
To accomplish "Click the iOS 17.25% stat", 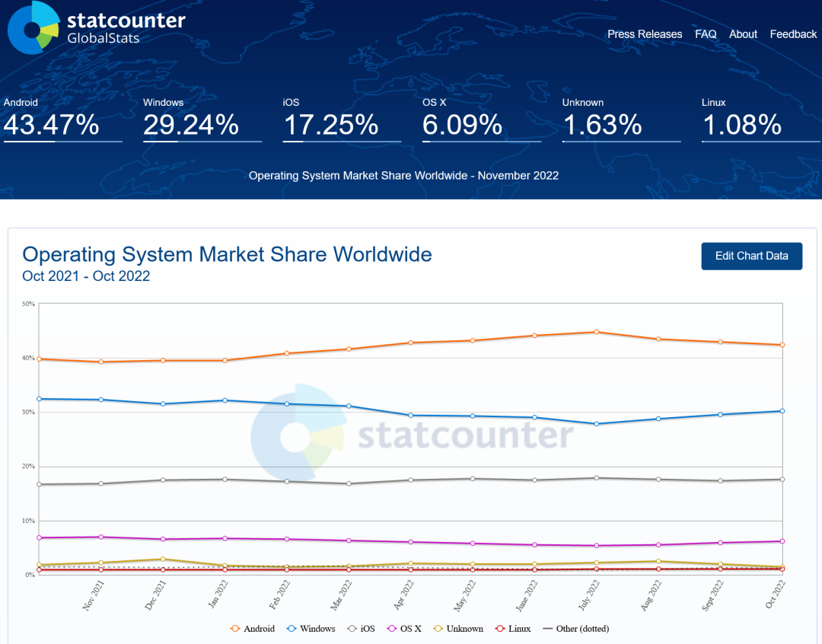I will tap(331, 124).
